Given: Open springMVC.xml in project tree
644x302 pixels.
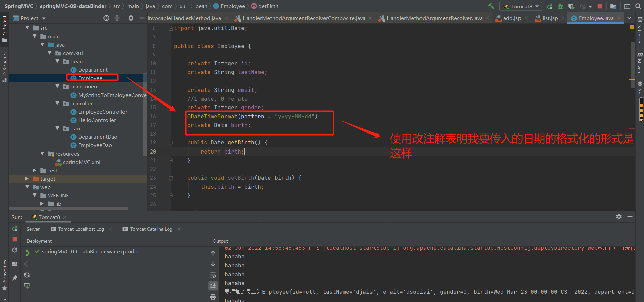Looking at the screenshot, I should [x=82, y=162].
